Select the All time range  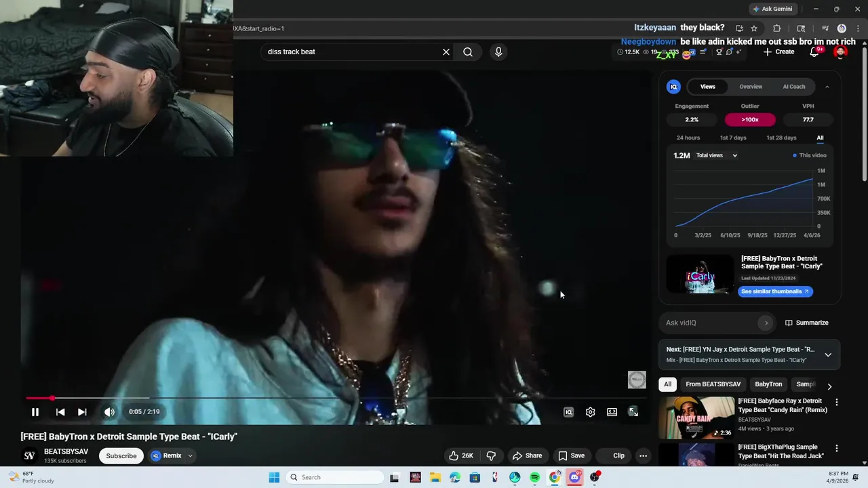pos(820,138)
